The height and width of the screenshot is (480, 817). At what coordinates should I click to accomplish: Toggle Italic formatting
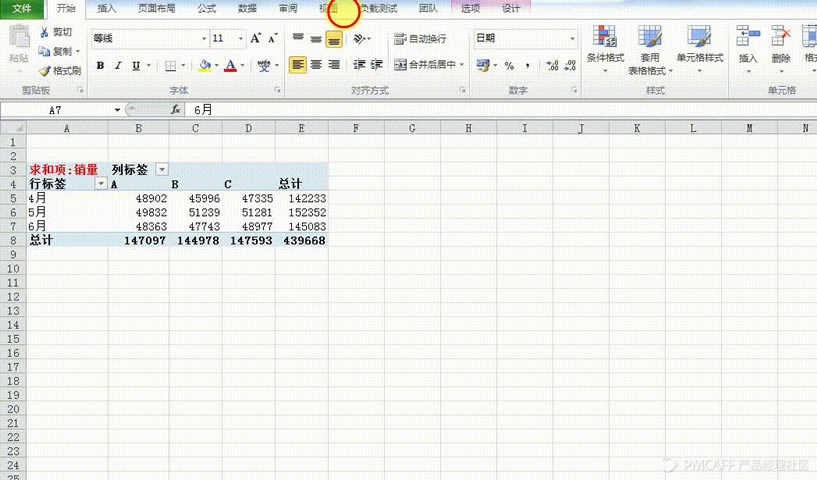pos(118,65)
